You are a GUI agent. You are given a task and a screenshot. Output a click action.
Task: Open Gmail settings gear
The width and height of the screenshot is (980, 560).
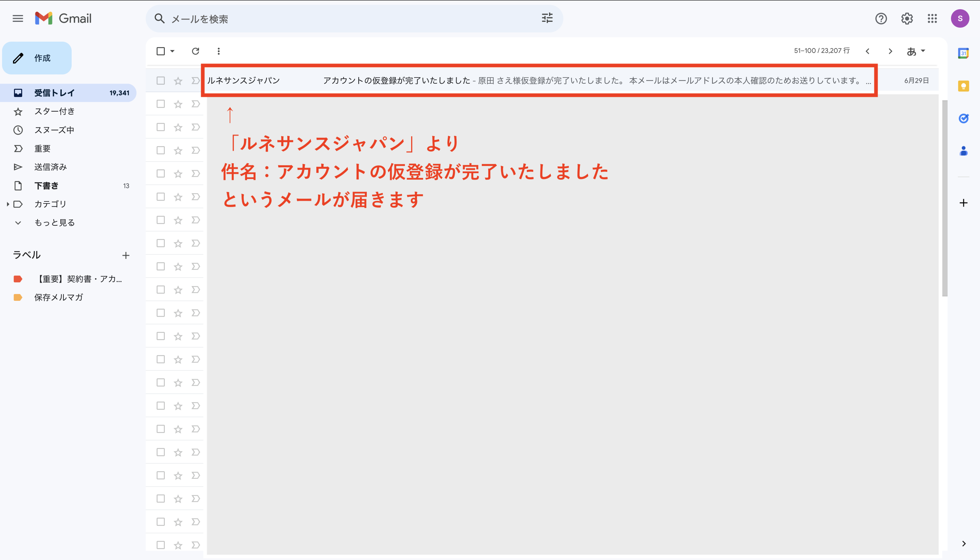tap(907, 18)
